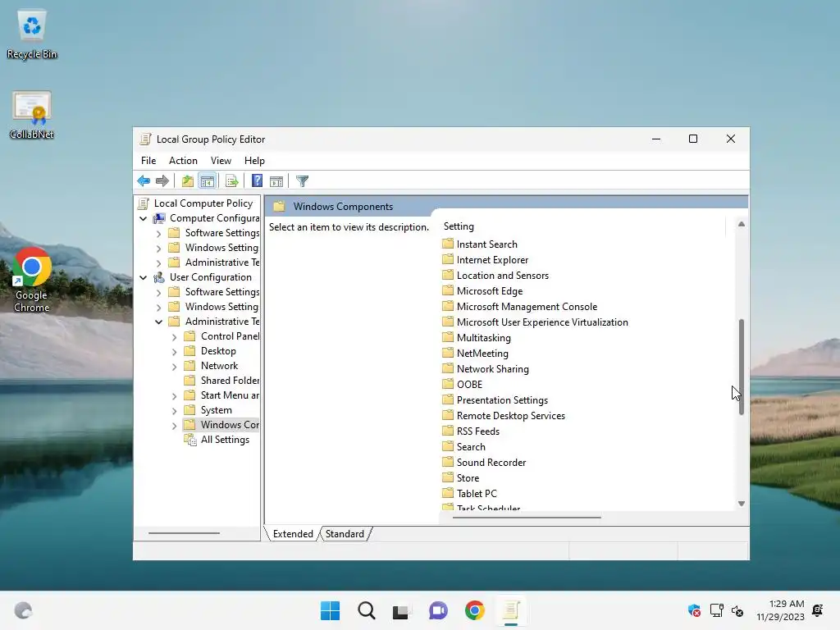Screen dimensions: 840x630
Task: Click the Filter funnel toolbar icon
Action: 302,181
